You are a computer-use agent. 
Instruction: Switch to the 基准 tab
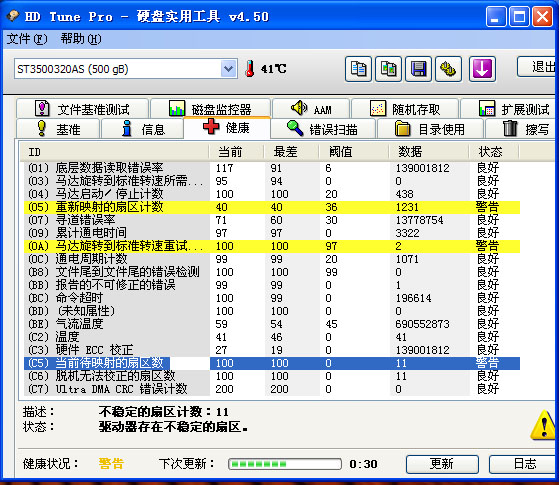(58, 129)
